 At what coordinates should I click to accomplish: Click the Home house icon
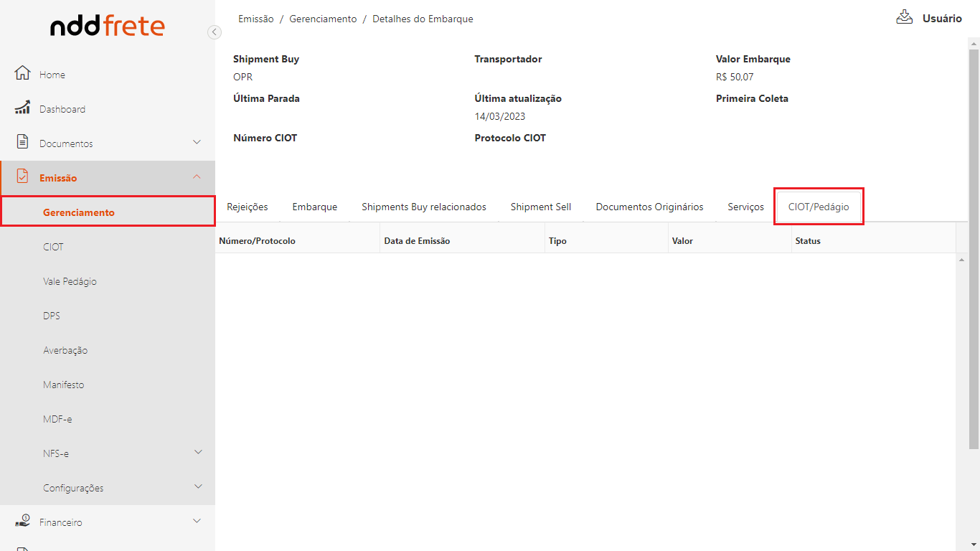(22, 74)
